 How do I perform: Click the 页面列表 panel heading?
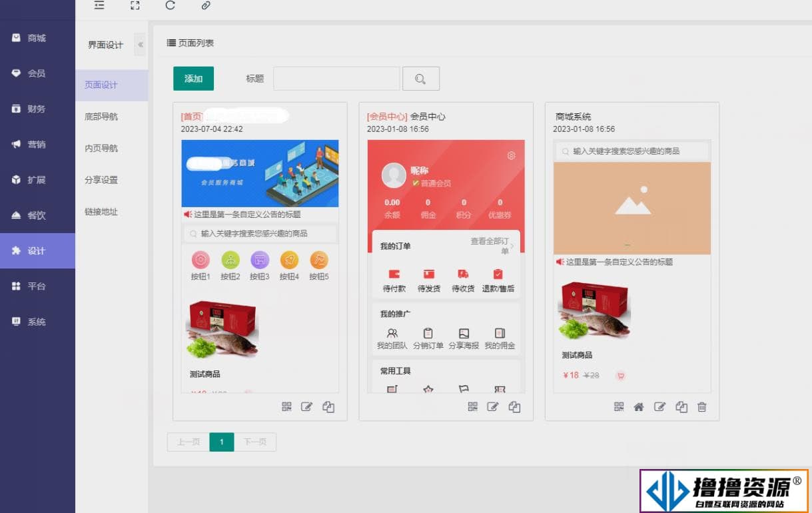191,43
